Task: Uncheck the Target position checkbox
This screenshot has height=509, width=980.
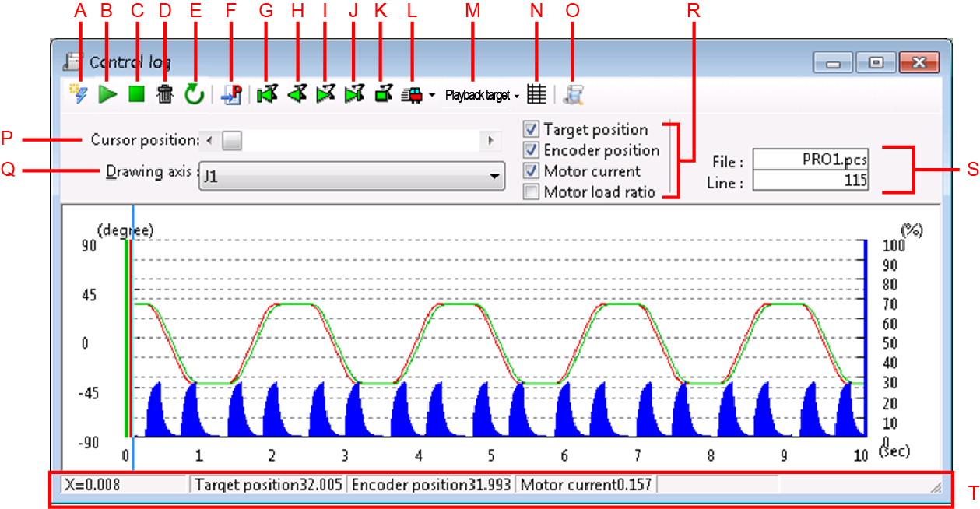Action: 532,129
